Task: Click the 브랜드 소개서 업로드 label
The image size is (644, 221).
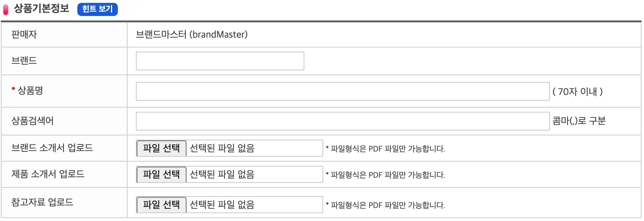Action: [x=52, y=148]
